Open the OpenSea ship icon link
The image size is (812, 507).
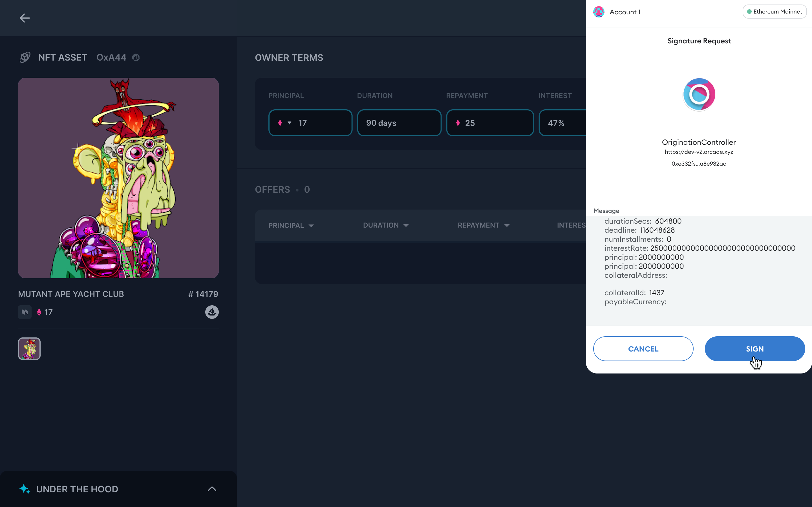point(212,312)
